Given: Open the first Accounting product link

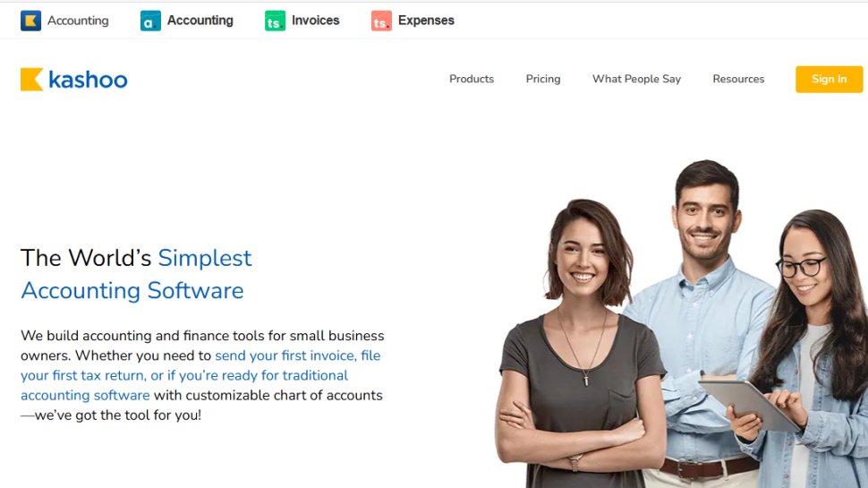Looking at the screenshot, I should 78,21.
